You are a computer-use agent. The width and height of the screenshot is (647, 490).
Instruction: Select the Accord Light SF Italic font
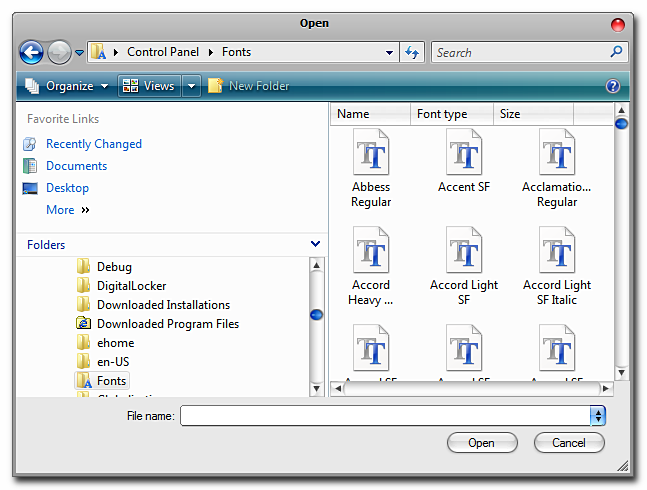click(557, 266)
